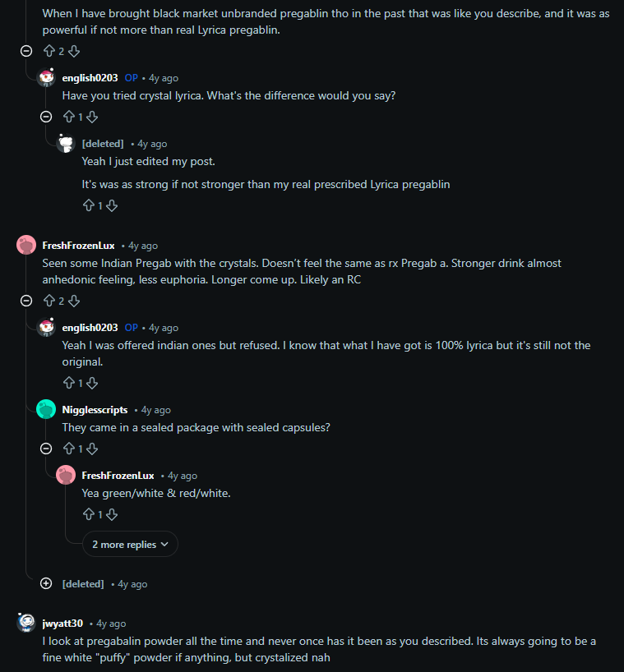Upvote the 'green/white & red/white' reply
Screen dimensions: 624x672
point(88,514)
